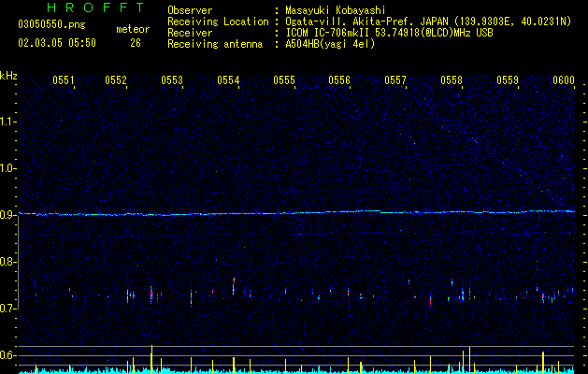
Task: Select antenna value A504HB(yagi 4el)
Action: (x=330, y=44)
